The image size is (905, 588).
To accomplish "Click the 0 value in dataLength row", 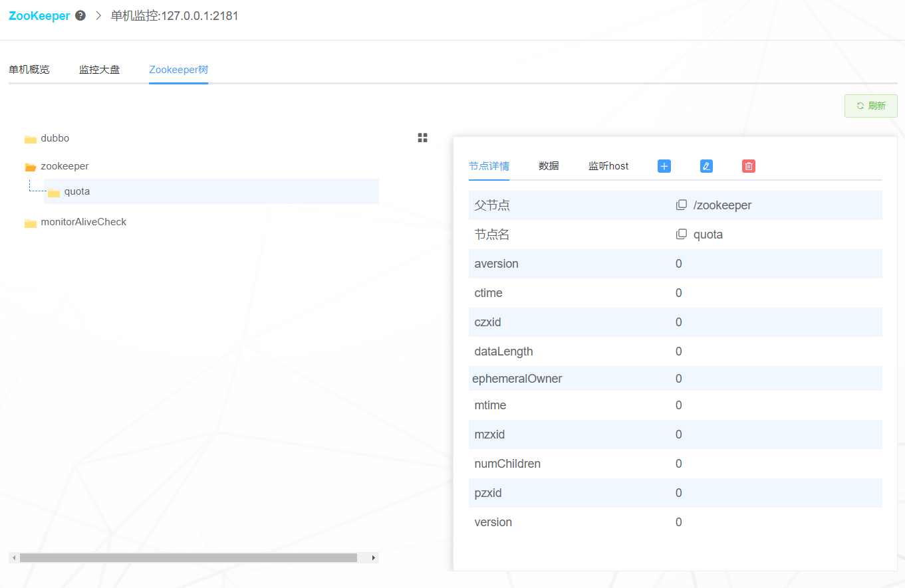I will pyautogui.click(x=679, y=351).
